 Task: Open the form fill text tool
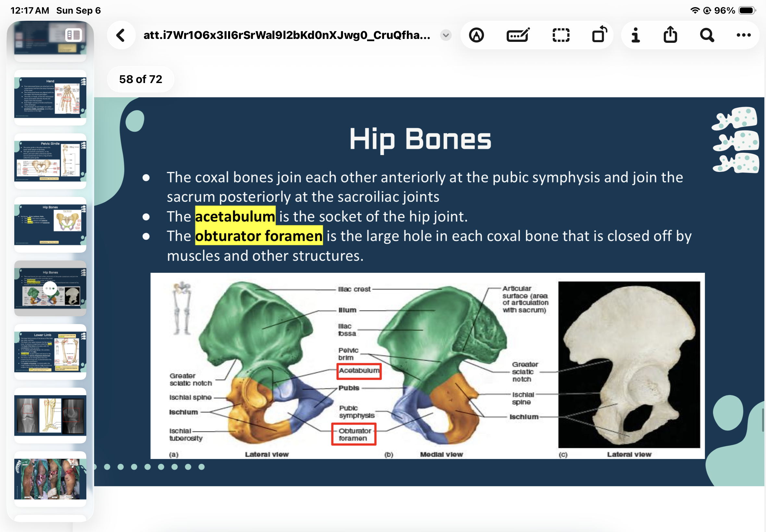pos(518,35)
